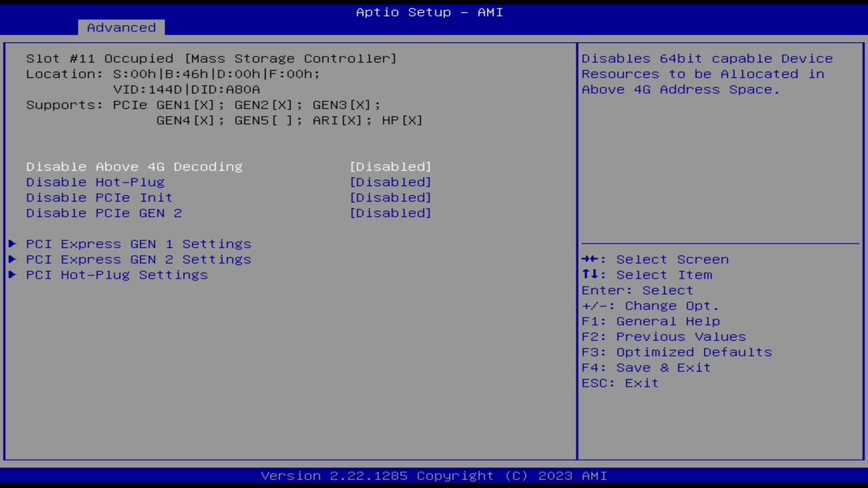Click the Version 2.22.1285 copyright footer
This screenshot has height=488, width=868.
434,476
